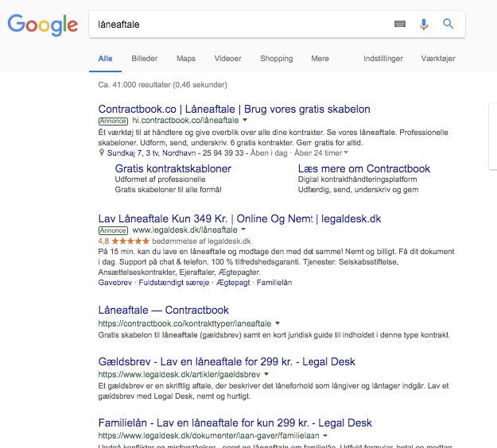The width and height of the screenshot is (497, 448).
Task: Click the map pin next to Sundkaj 7
Action: click(102, 153)
